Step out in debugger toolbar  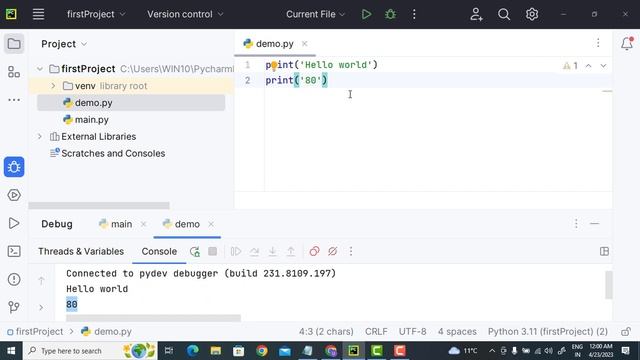click(x=291, y=251)
